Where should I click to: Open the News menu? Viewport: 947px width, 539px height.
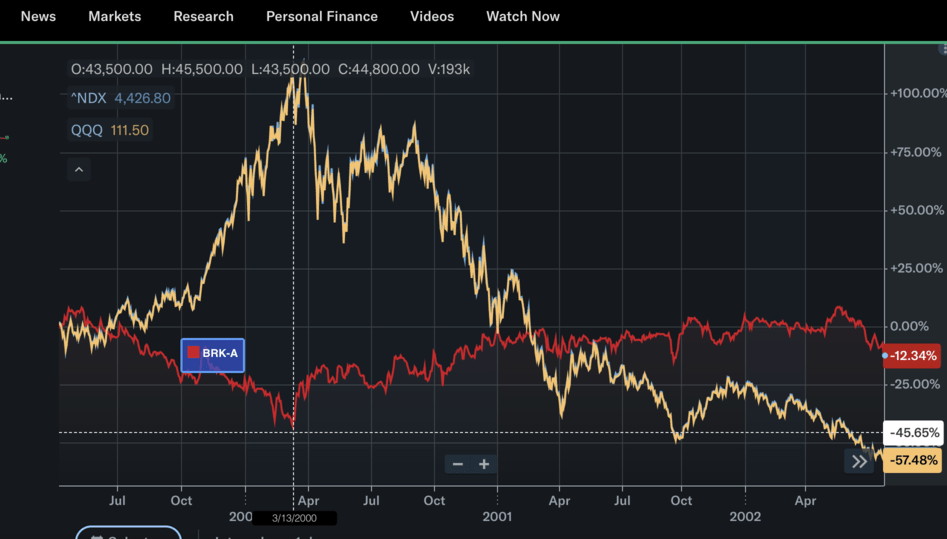point(38,17)
